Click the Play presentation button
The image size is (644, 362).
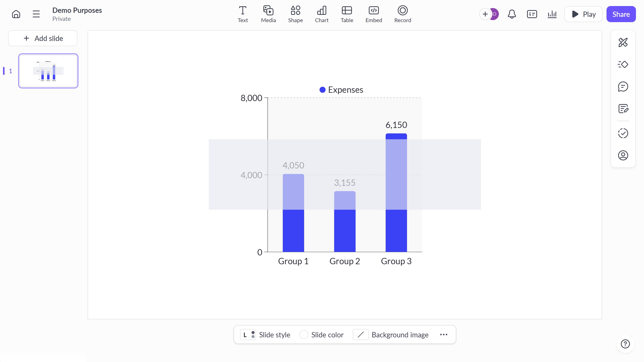click(583, 14)
